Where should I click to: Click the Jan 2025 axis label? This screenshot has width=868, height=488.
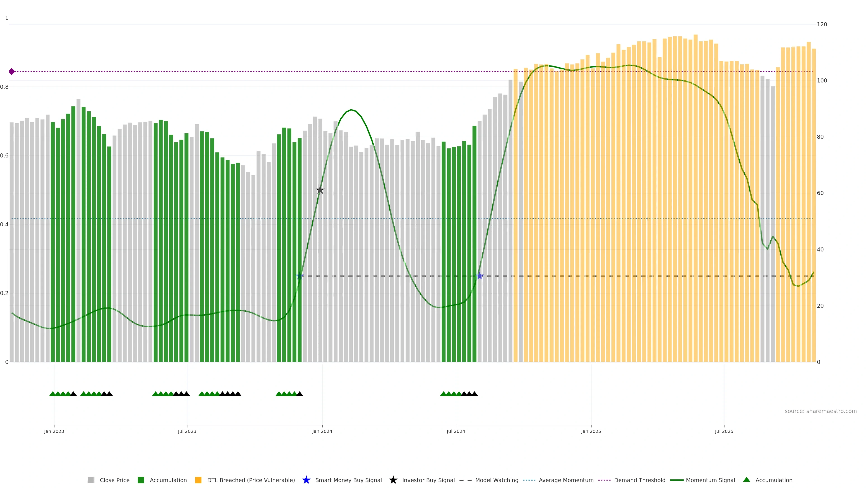pyautogui.click(x=591, y=431)
